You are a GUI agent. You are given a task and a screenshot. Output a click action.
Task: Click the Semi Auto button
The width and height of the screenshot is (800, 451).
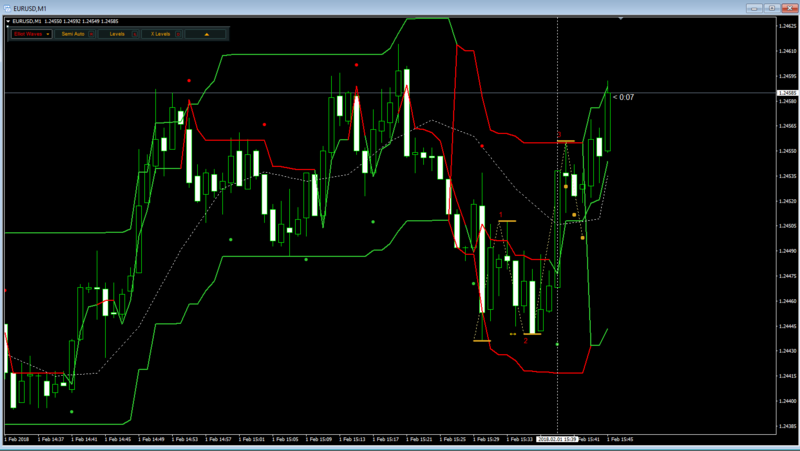point(72,34)
